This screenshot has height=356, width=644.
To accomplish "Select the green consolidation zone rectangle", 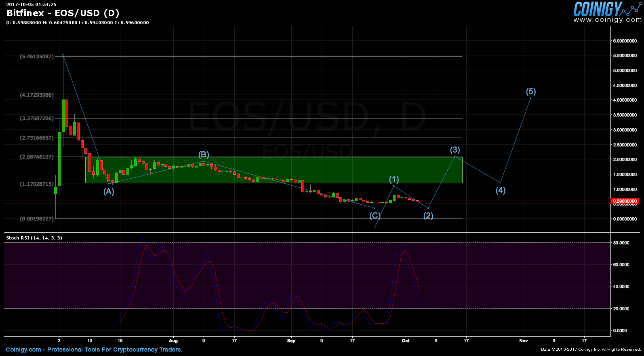I will tap(274, 170).
